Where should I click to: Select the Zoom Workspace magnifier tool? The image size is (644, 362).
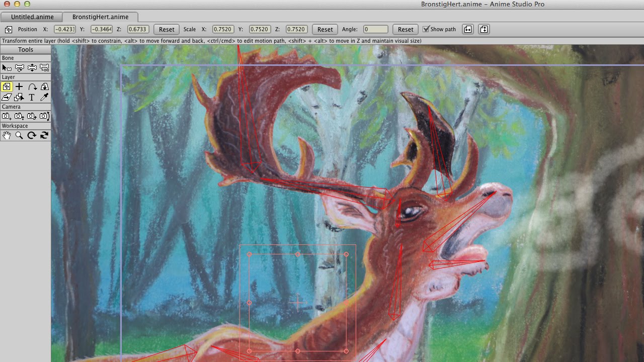(19, 135)
